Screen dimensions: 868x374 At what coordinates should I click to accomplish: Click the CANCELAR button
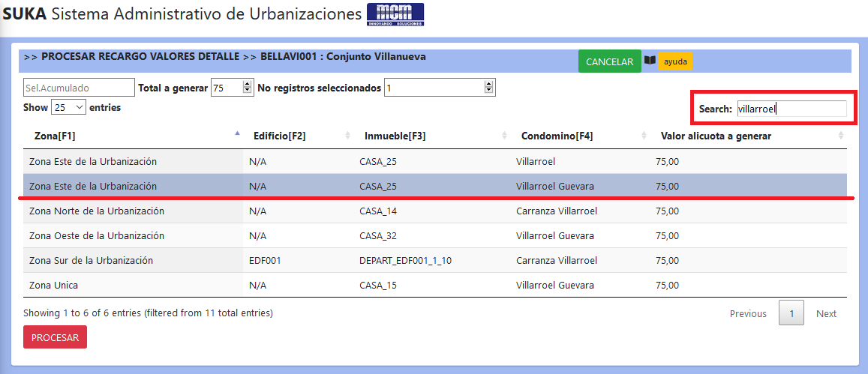[x=609, y=61]
